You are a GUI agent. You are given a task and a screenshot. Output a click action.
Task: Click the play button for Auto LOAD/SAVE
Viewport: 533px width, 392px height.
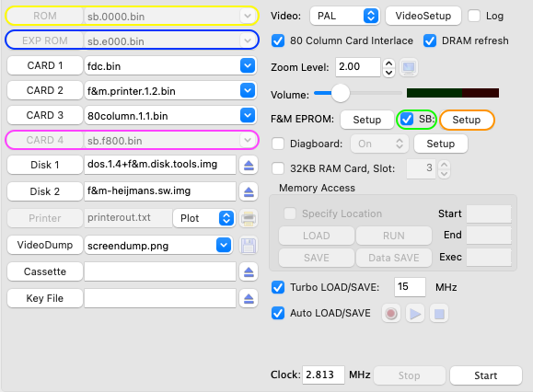415,314
